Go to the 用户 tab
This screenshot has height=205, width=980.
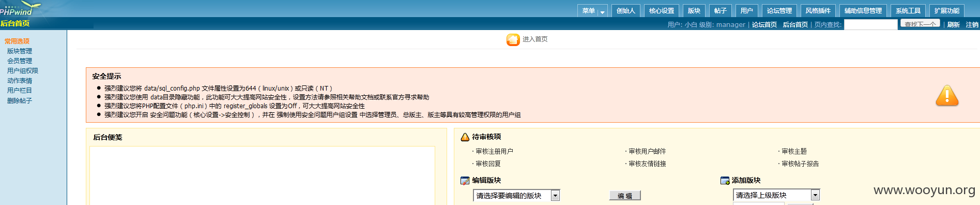(x=747, y=11)
